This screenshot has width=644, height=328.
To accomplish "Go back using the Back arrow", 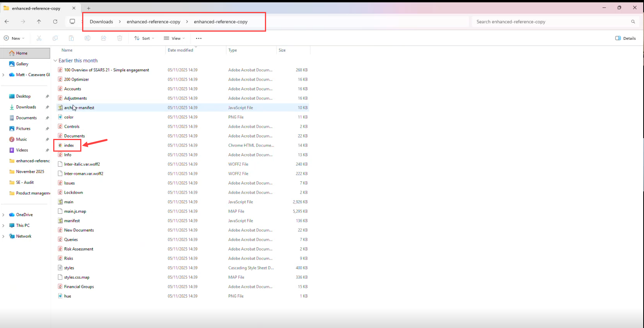I will [7, 22].
